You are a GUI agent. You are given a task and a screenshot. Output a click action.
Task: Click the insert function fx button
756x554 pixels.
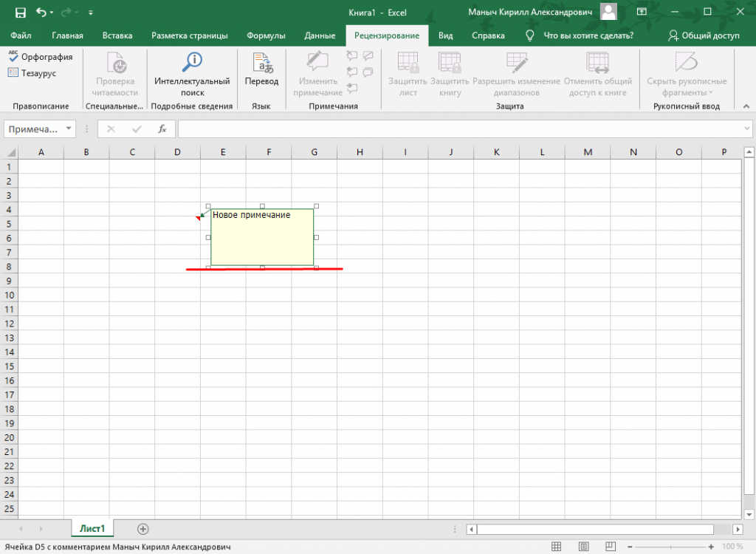(162, 129)
